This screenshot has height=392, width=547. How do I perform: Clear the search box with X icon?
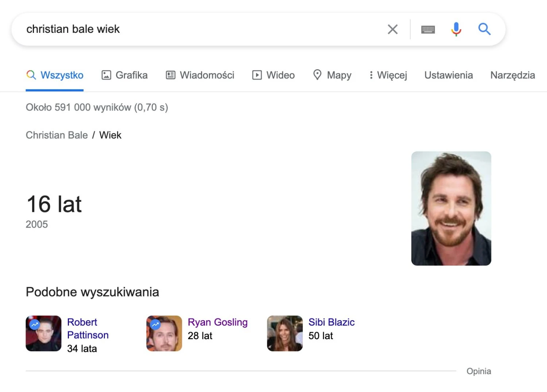click(392, 29)
